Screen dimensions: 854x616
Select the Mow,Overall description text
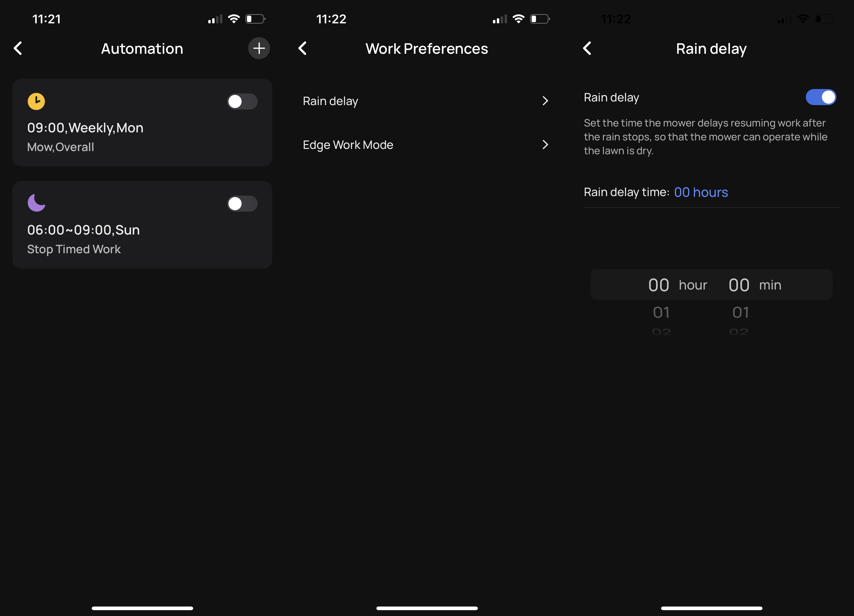60,147
